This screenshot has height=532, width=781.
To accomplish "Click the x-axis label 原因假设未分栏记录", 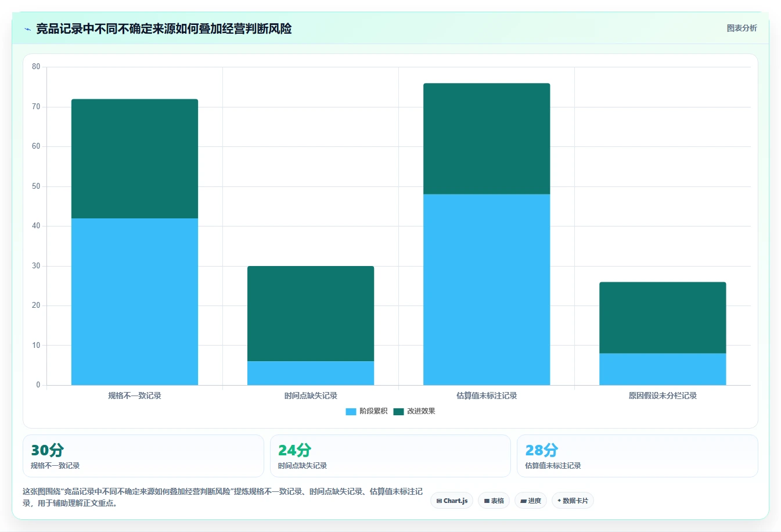I will tap(663, 396).
